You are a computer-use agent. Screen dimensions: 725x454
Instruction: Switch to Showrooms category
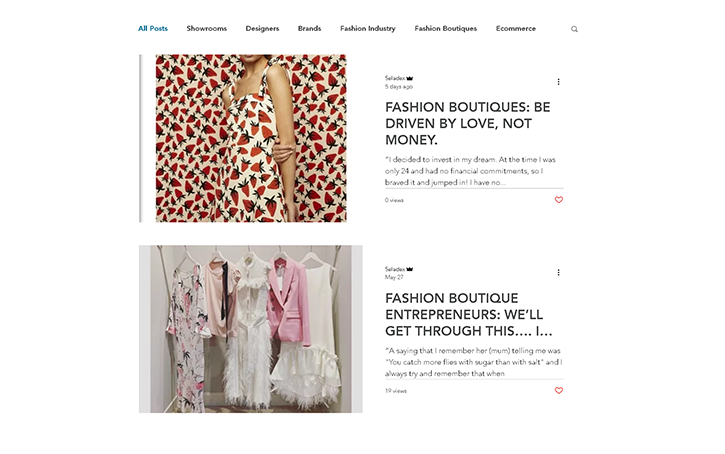pos(207,28)
